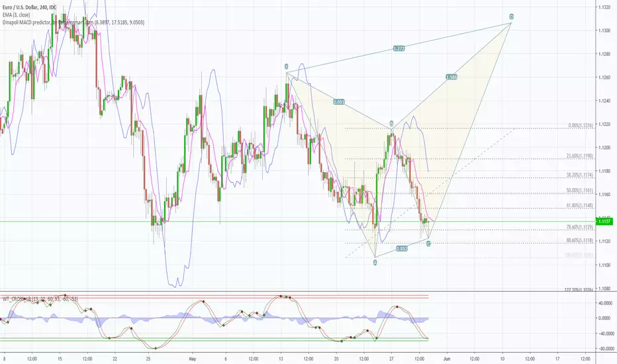Image resolution: width=617 pixels, height=364 pixels.
Task: Click date '25' on the time axis
Action: pos(148,359)
